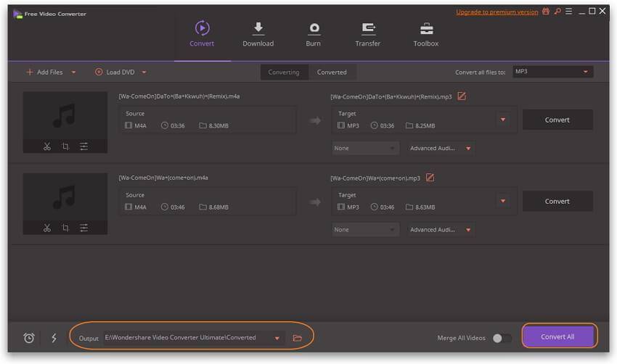Click Convert button for the first file
Screen dimensions: 617x364
[x=557, y=120]
